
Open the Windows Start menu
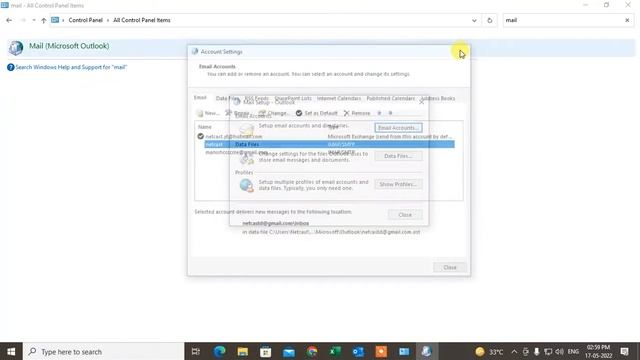[11, 351]
